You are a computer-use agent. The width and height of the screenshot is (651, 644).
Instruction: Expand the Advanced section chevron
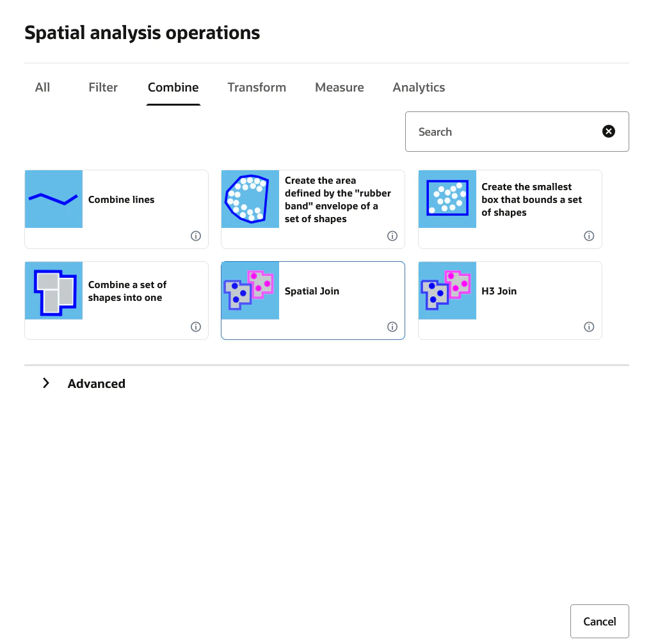(46, 383)
